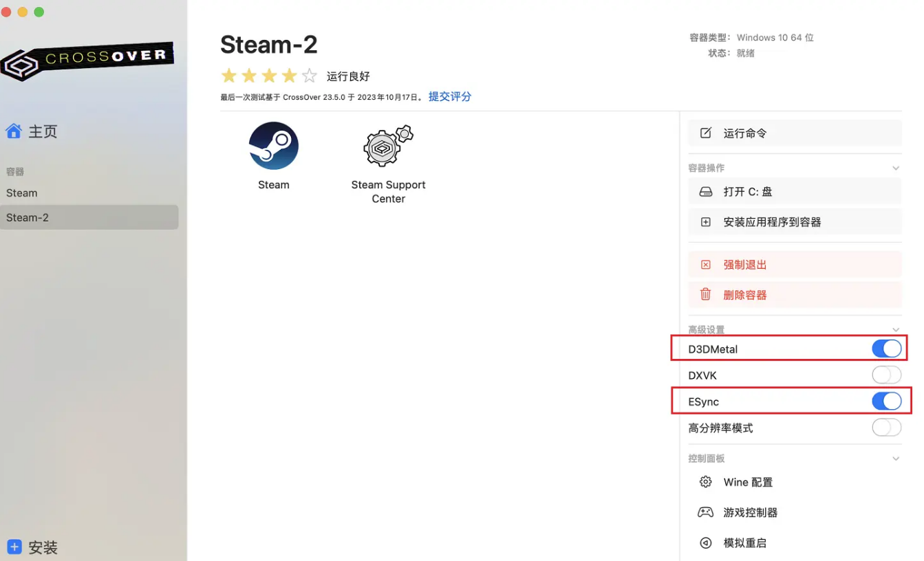
Task: Open Wine 配置 gear icon
Action: [x=705, y=482]
